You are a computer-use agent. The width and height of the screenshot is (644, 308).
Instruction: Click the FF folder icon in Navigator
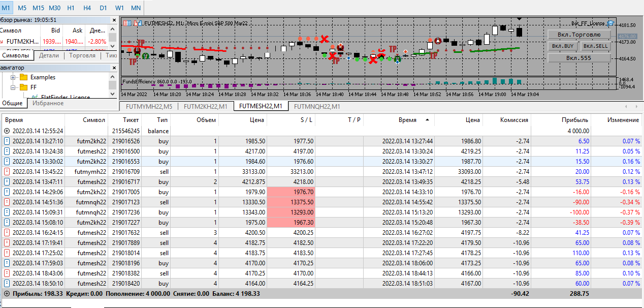(23, 87)
